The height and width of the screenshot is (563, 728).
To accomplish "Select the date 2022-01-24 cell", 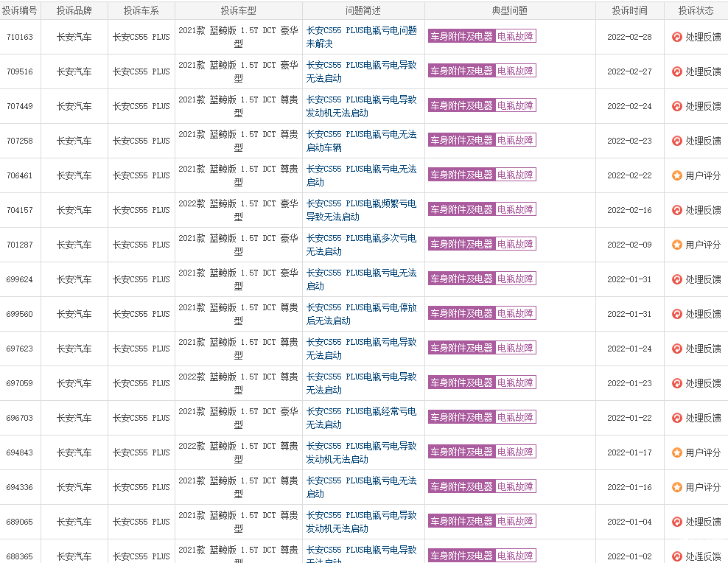I will click(x=629, y=349).
